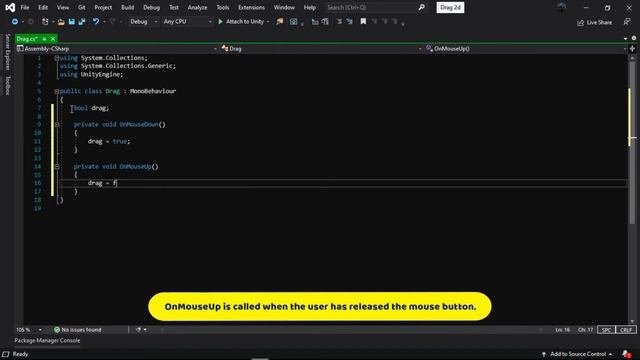Click the search magnifier icon in title bar
The width and height of the screenshot is (640, 360).
[x=421, y=7]
